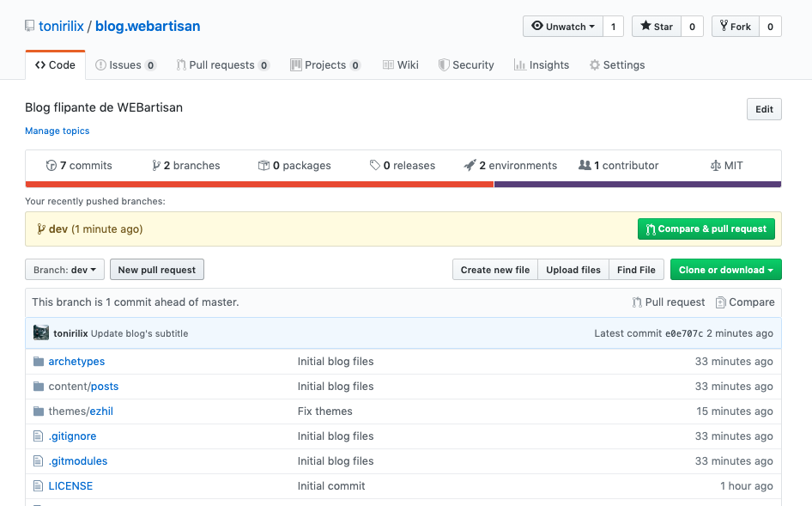Click the file icon for LICENSE
The width and height of the screenshot is (812, 506).
pos(38,485)
